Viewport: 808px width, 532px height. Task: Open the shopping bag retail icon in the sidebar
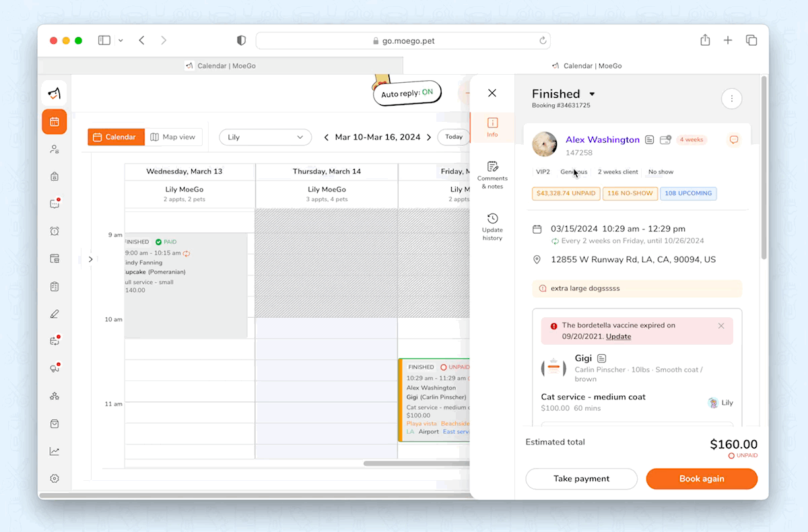[55, 424]
